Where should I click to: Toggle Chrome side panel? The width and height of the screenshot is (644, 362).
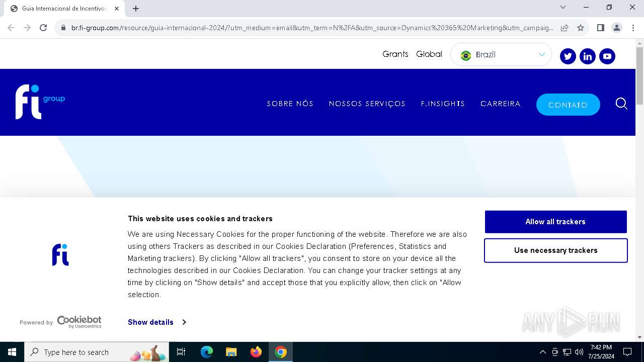pyautogui.click(x=600, y=28)
